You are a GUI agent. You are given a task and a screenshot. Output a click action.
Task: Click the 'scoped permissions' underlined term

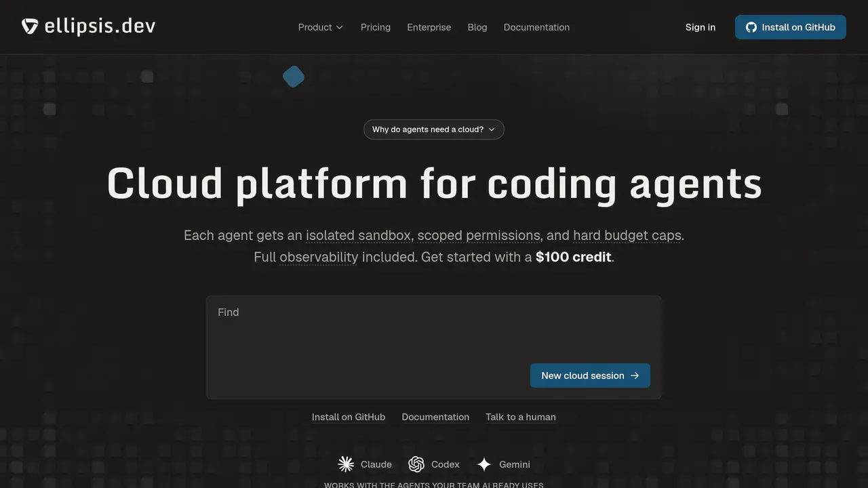479,235
